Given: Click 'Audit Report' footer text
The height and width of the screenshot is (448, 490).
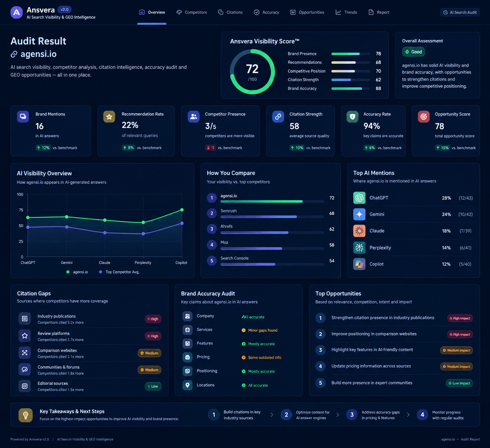Looking at the screenshot, I should pyautogui.click(x=470, y=439).
